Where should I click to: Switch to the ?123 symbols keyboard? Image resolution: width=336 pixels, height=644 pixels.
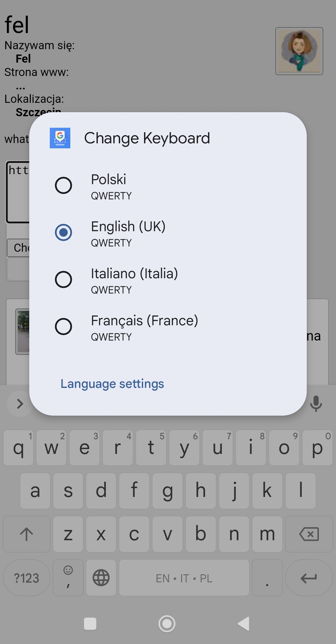point(27,578)
